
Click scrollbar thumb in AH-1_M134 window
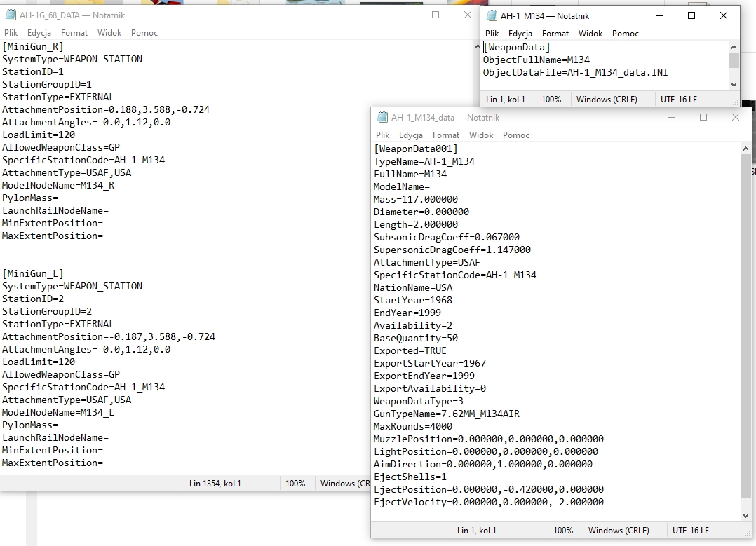(734, 60)
